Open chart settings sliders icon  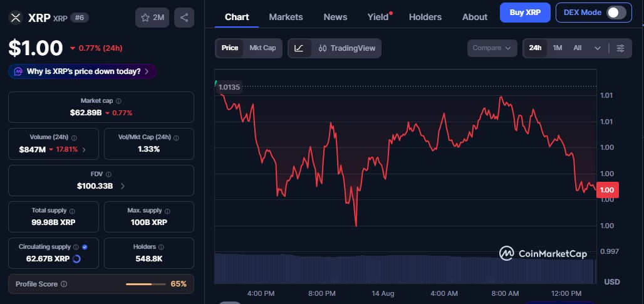621,48
